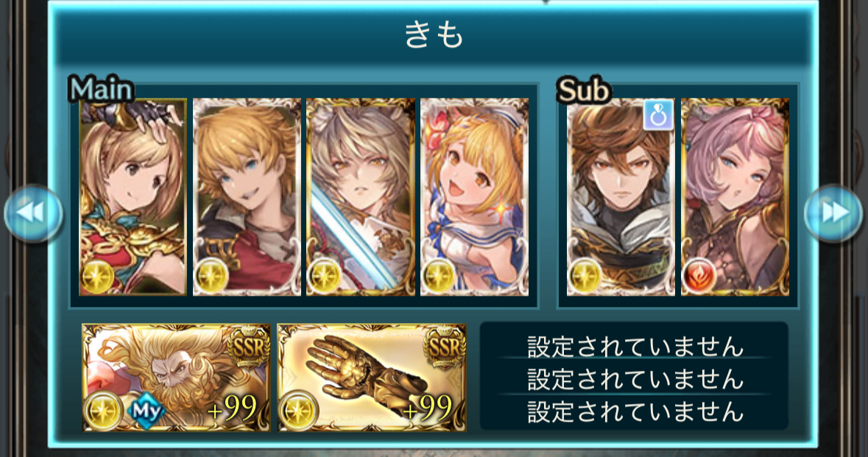Select the brown-haired sub member portrait
Image resolution: width=868 pixels, height=457 pixels.
point(621,197)
